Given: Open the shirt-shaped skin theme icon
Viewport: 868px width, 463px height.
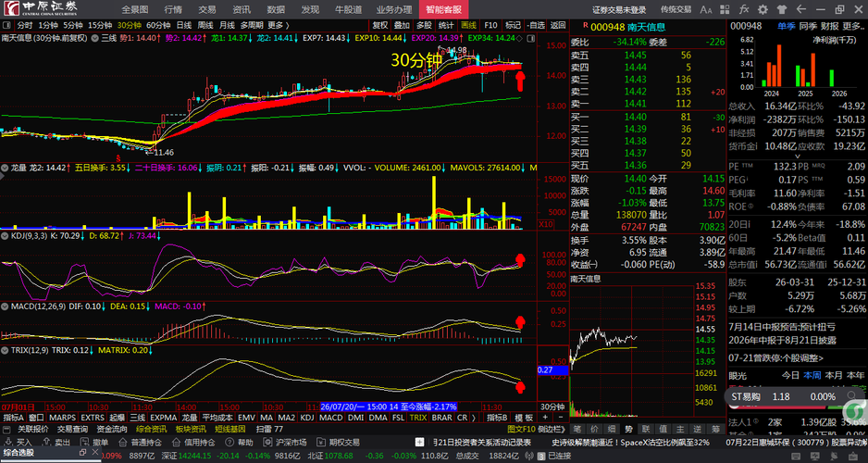Looking at the screenshot, I should tap(782, 9).
